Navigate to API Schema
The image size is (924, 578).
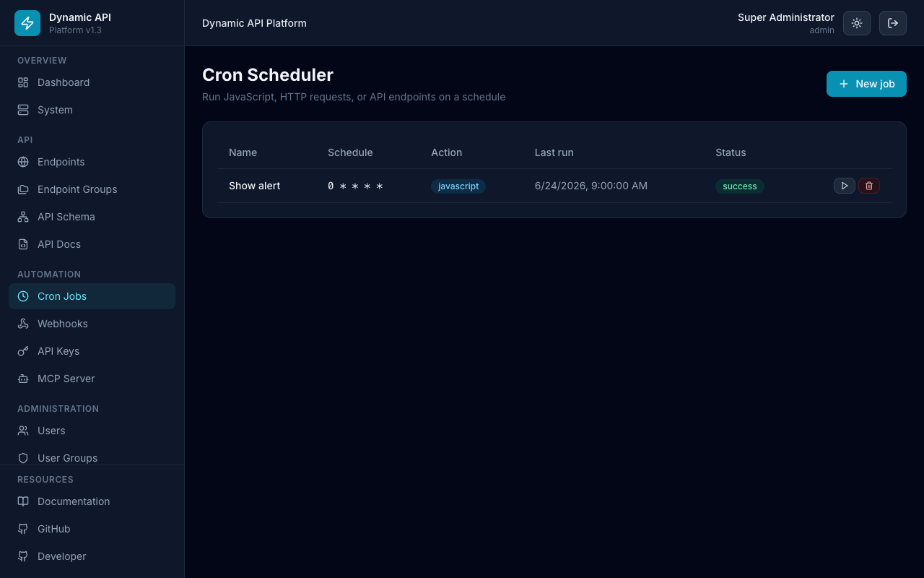click(92, 217)
